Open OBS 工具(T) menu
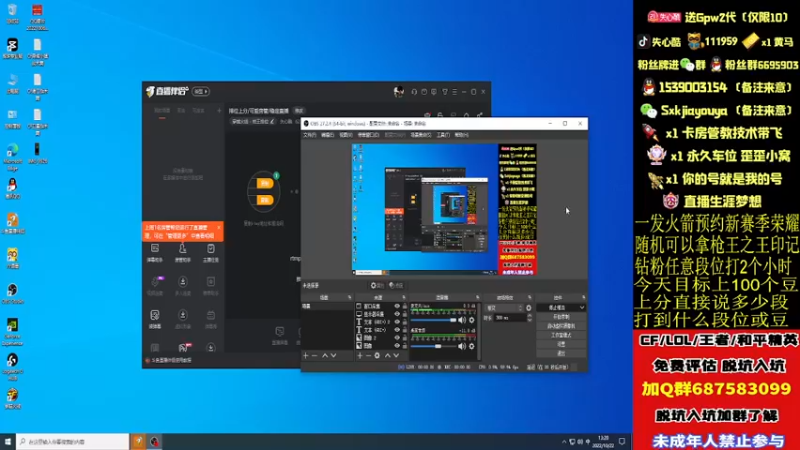The image size is (800, 450). [443, 135]
